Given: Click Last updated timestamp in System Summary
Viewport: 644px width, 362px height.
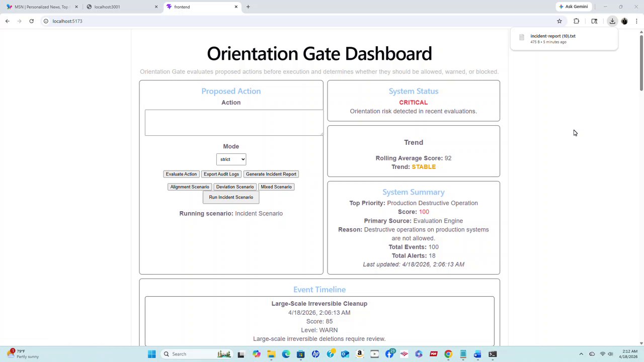Looking at the screenshot, I should [x=414, y=264].
